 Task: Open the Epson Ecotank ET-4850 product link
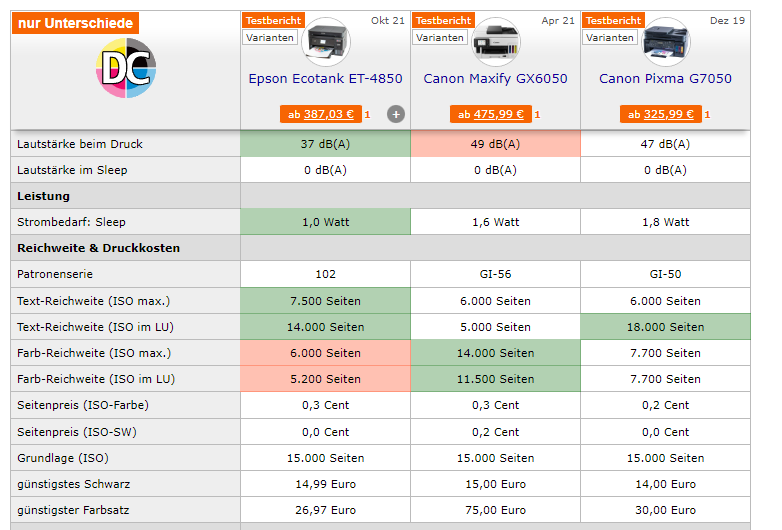click(x=326, y=79)
